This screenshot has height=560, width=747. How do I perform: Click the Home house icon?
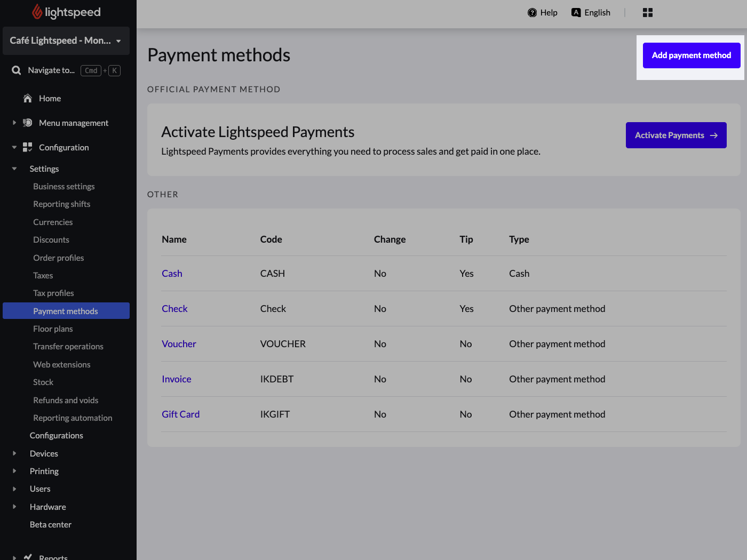click(x=28, y=99)
